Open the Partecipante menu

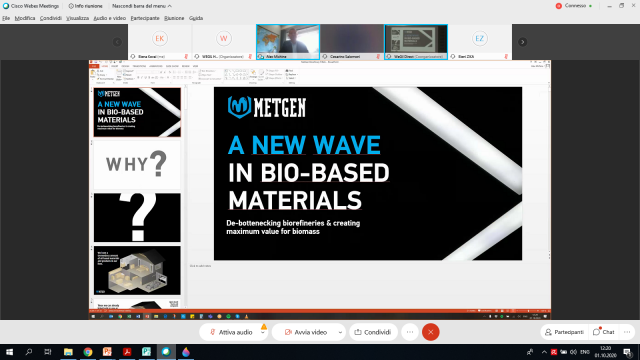[x=145, y=18]
